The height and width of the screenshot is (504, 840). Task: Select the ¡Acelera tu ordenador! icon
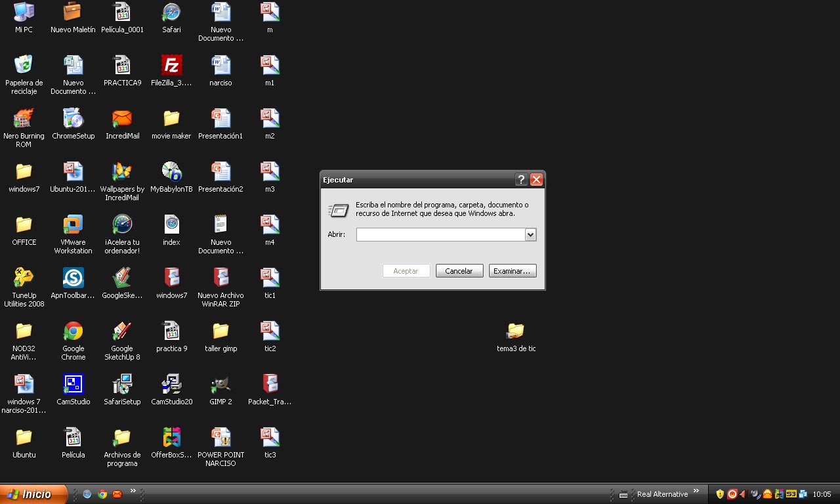[122, 234]
